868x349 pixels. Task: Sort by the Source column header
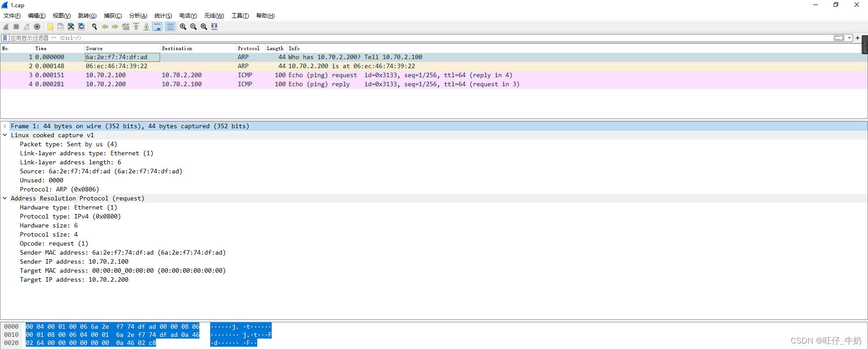[122, 48]
